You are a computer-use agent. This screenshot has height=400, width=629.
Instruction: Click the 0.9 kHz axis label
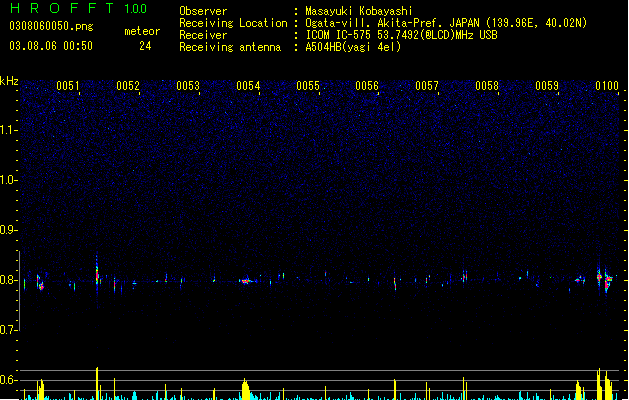pyautogui.click(x=8, y=230)
